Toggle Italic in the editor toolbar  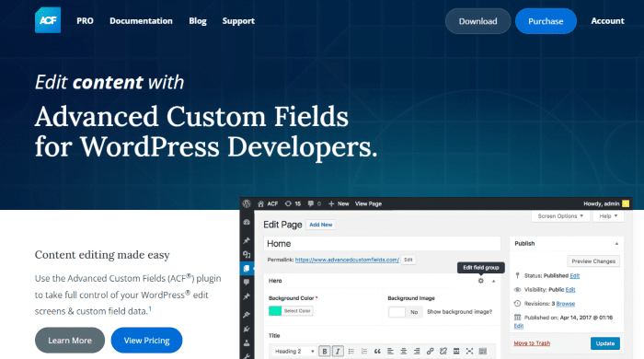(x=338, y=352)
